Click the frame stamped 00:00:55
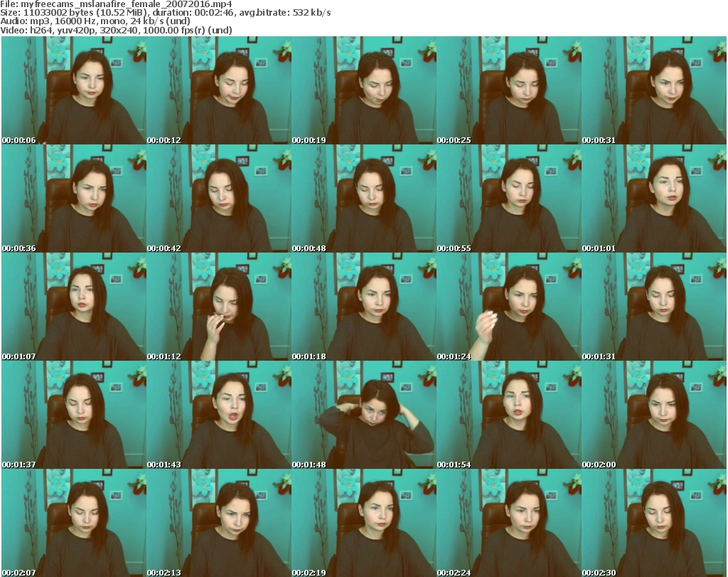Viewport: 728px width, 577px height. click(509, 198)
